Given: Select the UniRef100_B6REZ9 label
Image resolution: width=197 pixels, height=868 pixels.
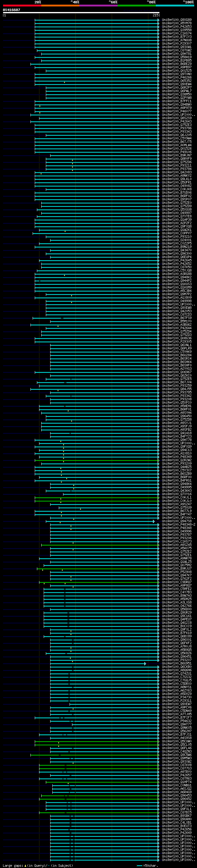Looking at the screenshot, I should (x=177, y=64).
